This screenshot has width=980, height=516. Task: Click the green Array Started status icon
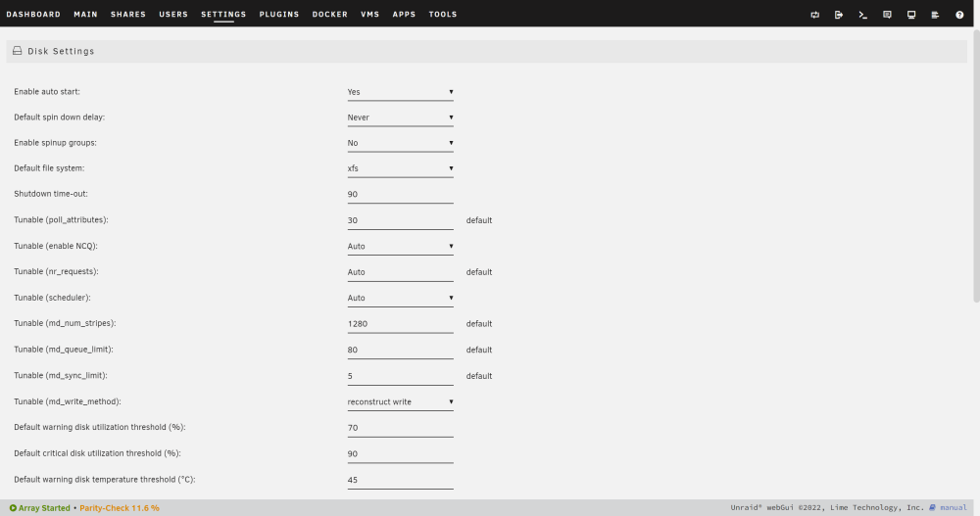[x=13, y=508]
